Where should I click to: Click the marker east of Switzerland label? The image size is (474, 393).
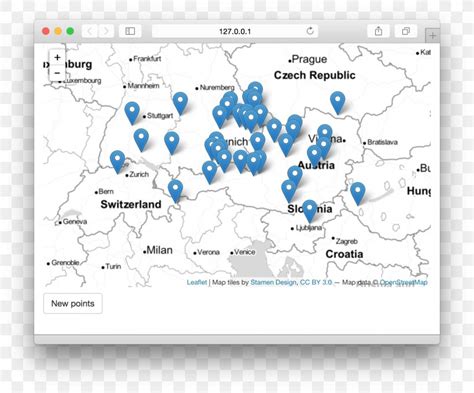pyautogui.click(x=175, y=191)
